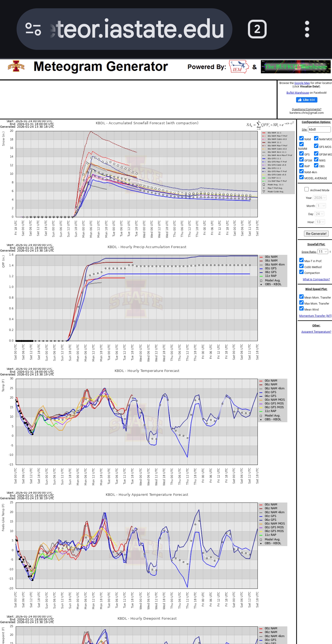332x644 pixels.
Task: Open the BUFKIT Warehouse banner image
Action: tap(296, 67)
